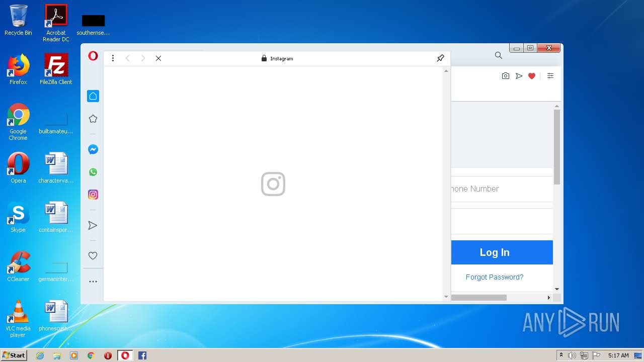Open the Windows Start menu

tap(14, 355)
